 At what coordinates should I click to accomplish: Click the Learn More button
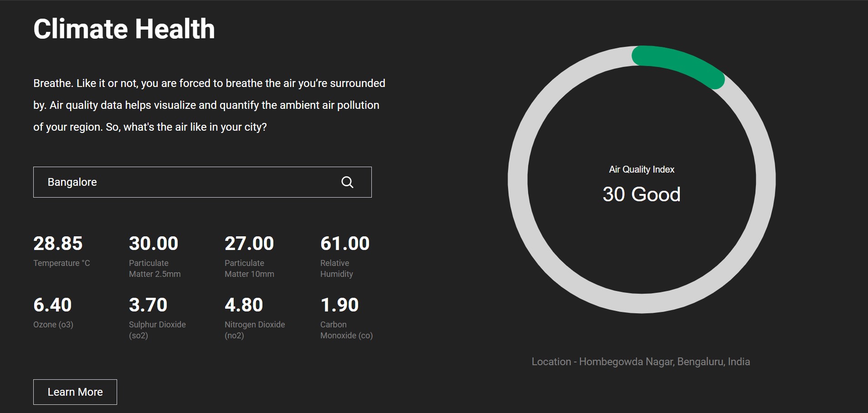(75, 392)
